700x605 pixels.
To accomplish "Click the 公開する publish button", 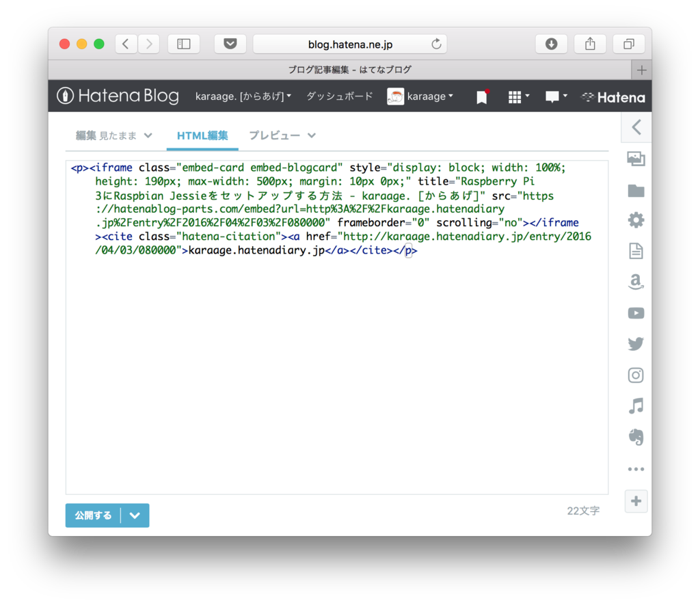I will [93, 515].
